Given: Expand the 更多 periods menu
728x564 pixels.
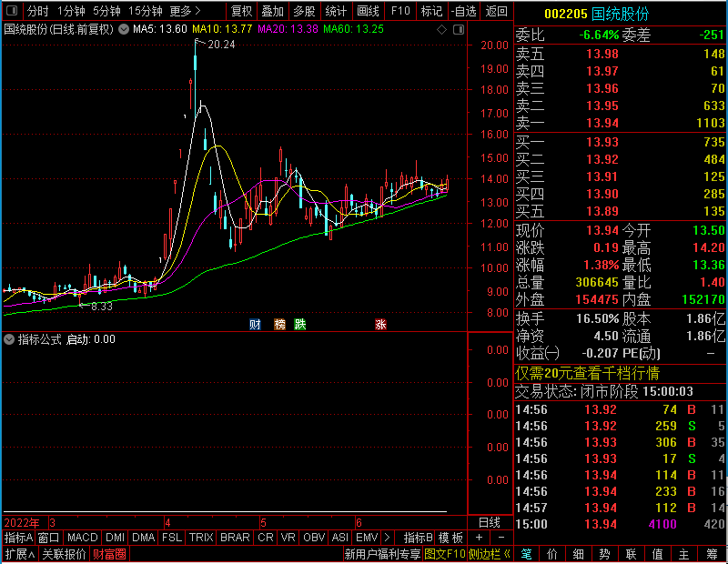Looking at the screenshot, I should [x=185, y=11].
